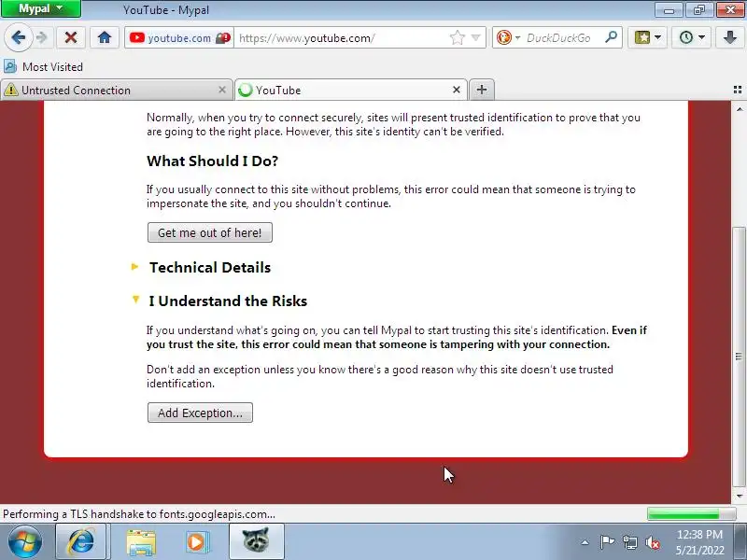
Task: Click the Forward arrow button
Action: coord(42,37)
